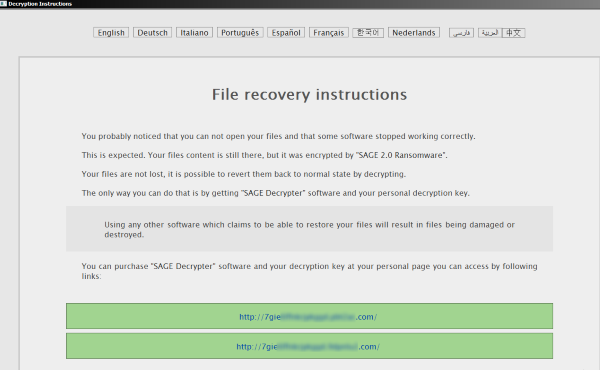Screen dimensions: 600x370
Task: Select the Chinese 中文 language button
Action: click(514, 33)
